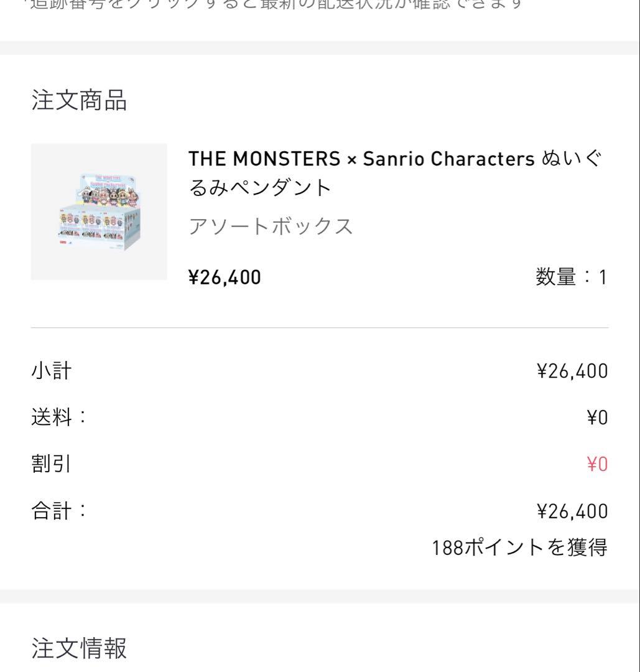Click the 188ポイントを獲得 points text
This screenshot has height=672, width=640.
pyautogui.click(x=519, y=548)
